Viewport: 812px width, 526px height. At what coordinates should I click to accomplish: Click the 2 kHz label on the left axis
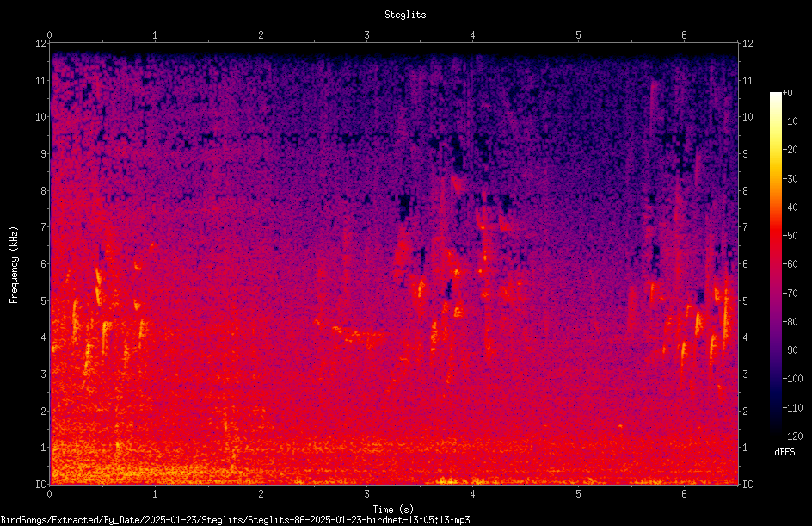click(x=44, y=411)
